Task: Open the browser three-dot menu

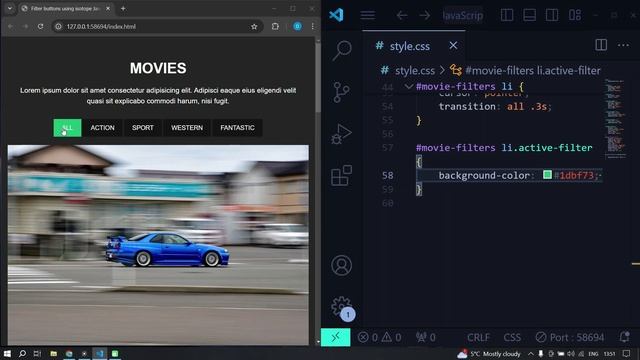Action: (x=313, y=27)
